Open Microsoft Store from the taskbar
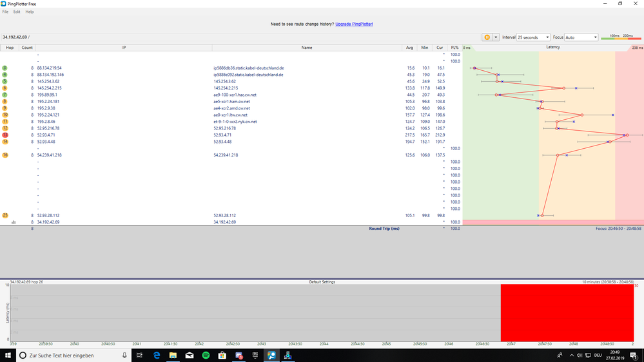The image size is (644, 362). (x=222, y=356)
